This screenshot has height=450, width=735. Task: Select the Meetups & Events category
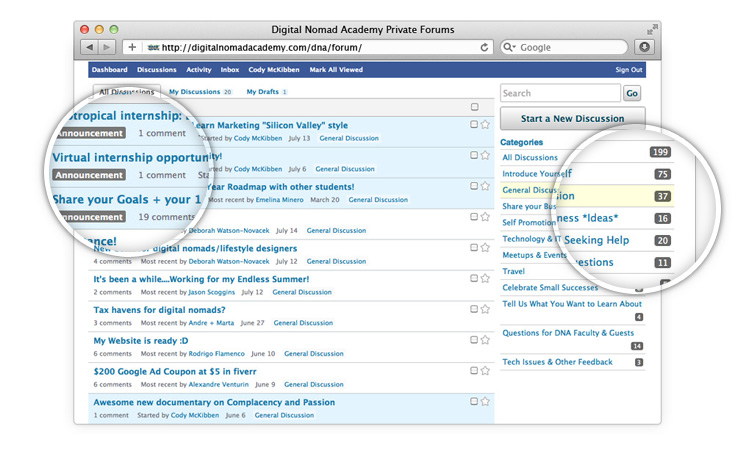[x=534, y=255]
